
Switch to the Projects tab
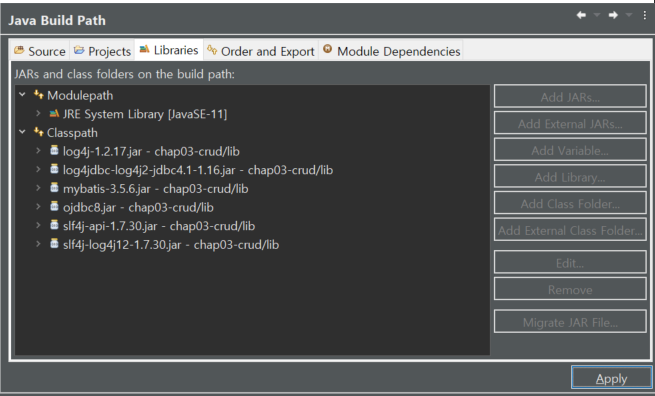click(x=102, y=51)
